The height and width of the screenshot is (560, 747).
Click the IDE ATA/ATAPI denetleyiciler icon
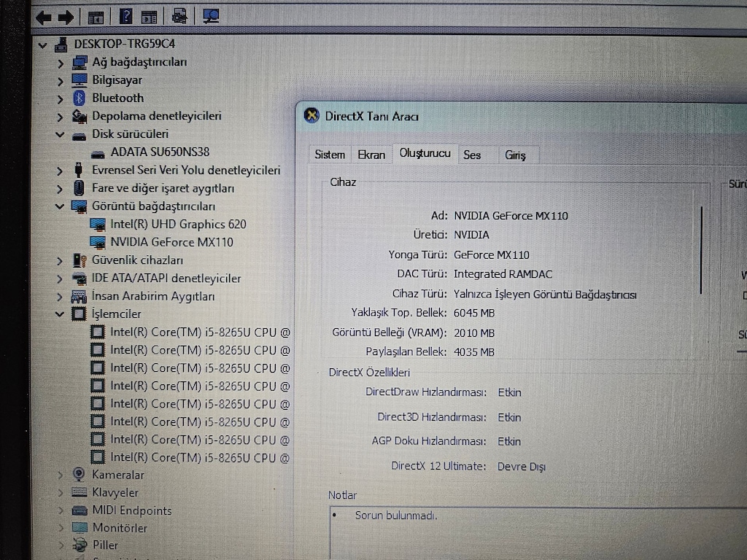(79, 278)
